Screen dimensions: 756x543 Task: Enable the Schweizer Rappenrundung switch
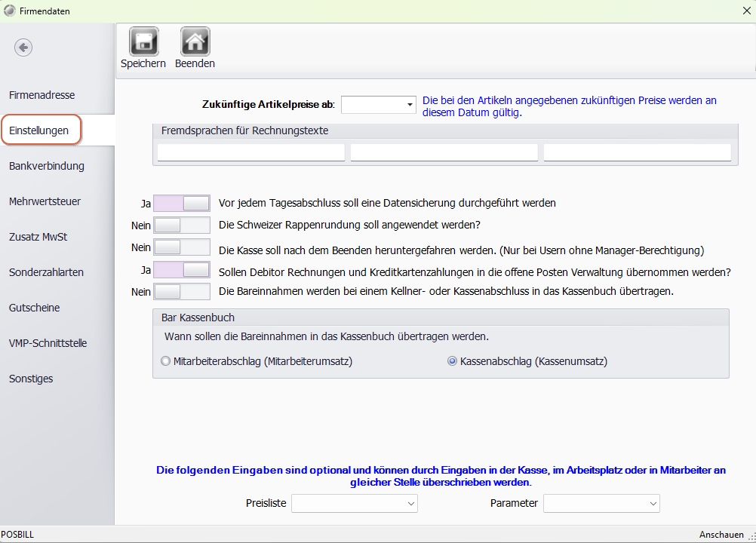click(182, 225)
